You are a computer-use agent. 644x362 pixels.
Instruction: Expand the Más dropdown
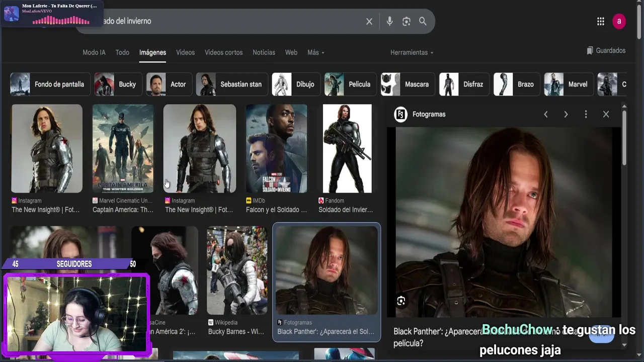coord(315,52)
